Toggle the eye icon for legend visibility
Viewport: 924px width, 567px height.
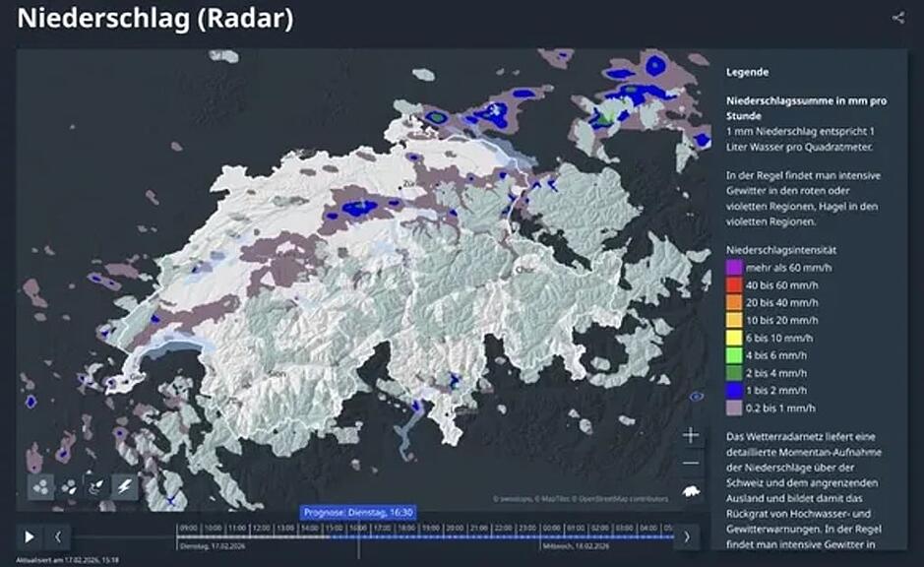(x=698, y=397)
